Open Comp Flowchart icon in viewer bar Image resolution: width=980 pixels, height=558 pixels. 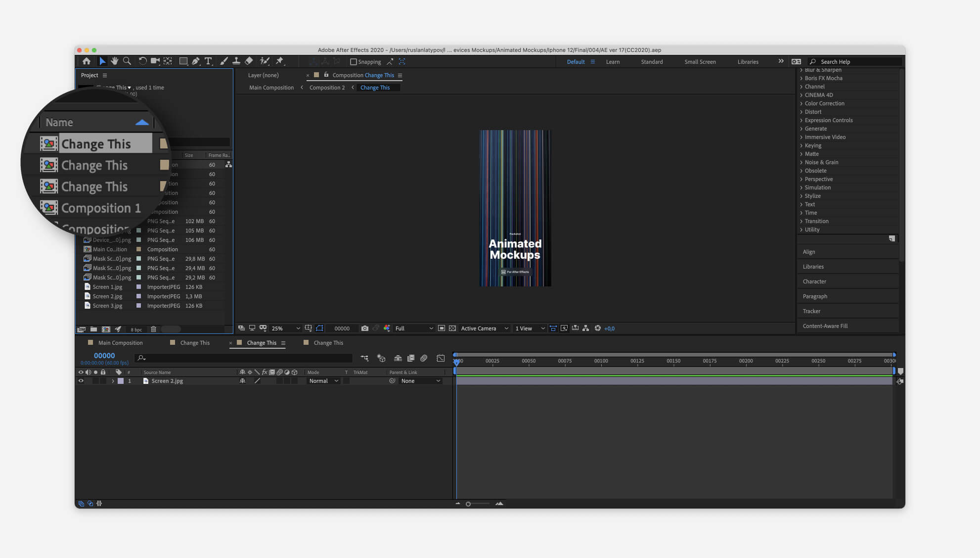tap(585, 328)
